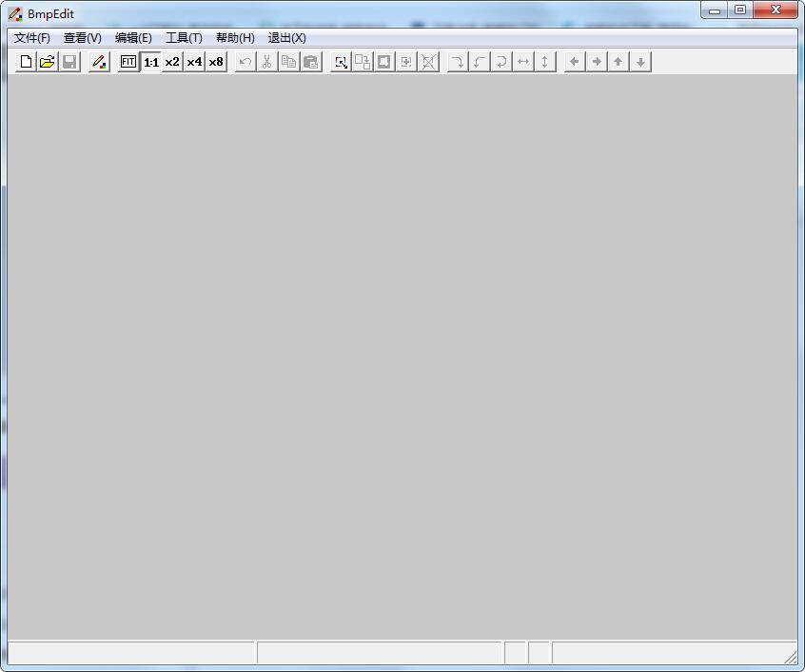Viewport: 805px width, 672px height.
Task: Set zoom level to 1:1
Action: click(x=151, y=62)
